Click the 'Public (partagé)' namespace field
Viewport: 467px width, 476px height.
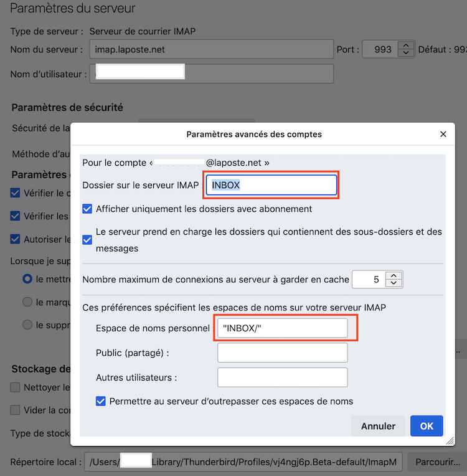point(282,353)
